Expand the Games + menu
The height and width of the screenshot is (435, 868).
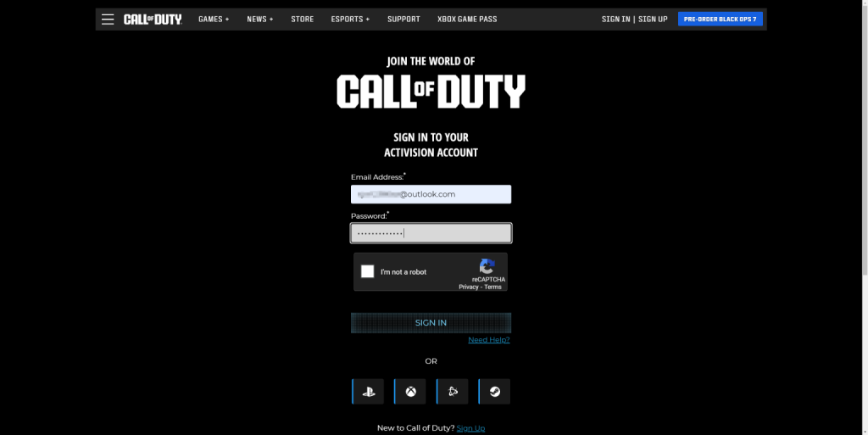(x=214, y=19)
